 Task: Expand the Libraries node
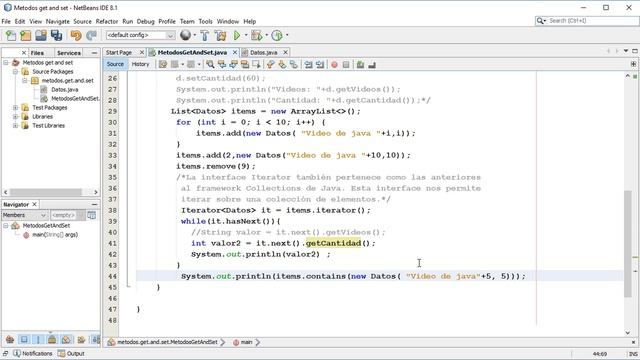(x=16, y=117)
